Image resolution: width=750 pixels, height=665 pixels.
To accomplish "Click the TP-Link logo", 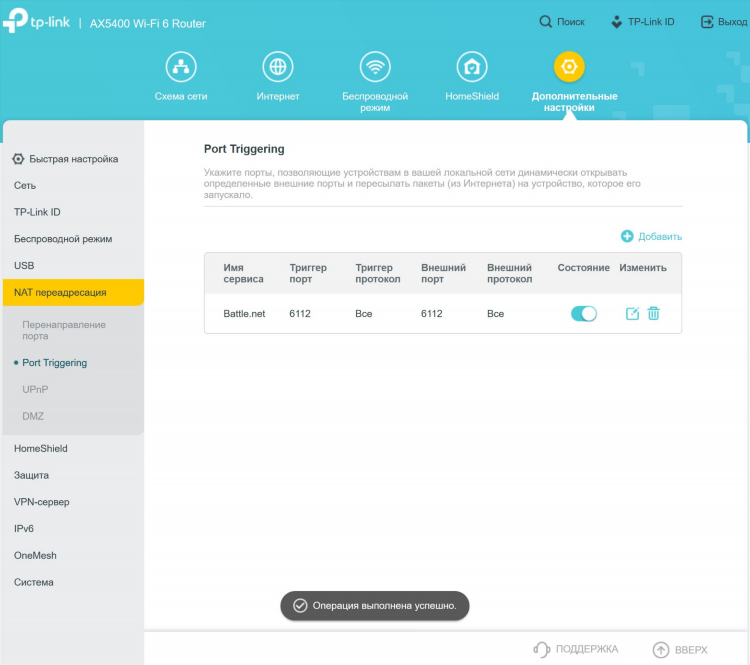I will tap(36, 21).
